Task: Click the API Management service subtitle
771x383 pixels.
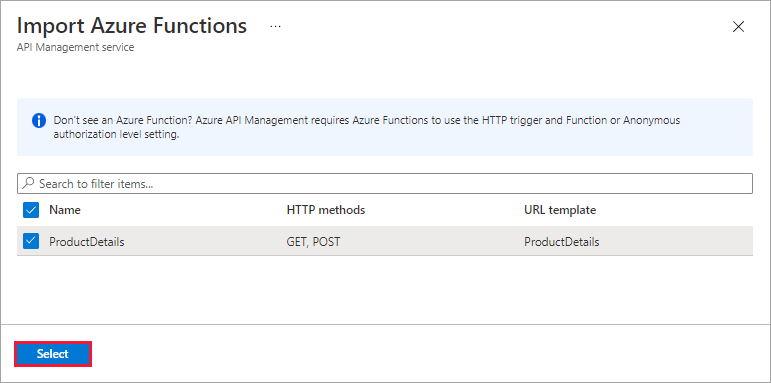Action: pyautogui.click(x=75, y=48)
